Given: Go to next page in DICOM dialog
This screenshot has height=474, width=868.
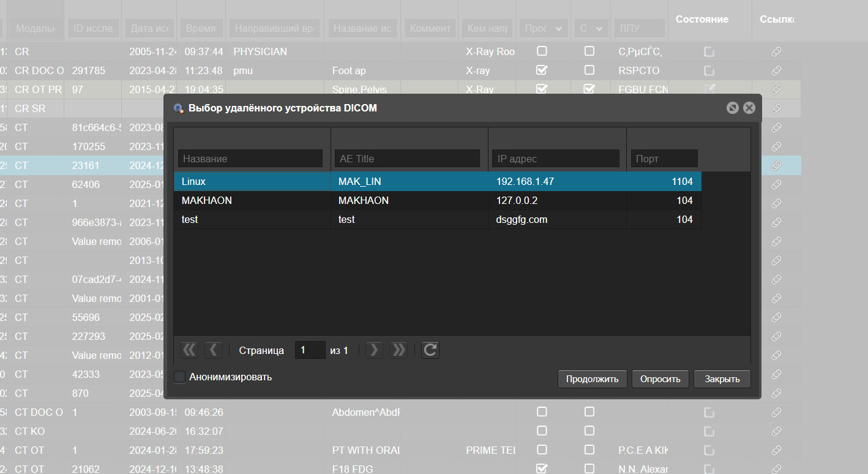Looking at the screenshot, I should [375, 350].
